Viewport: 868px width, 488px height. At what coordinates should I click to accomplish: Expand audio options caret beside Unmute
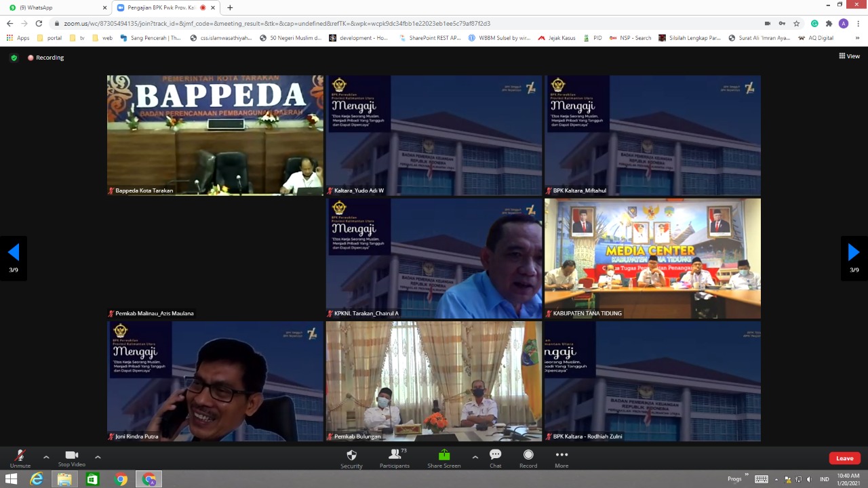[46, 457]
